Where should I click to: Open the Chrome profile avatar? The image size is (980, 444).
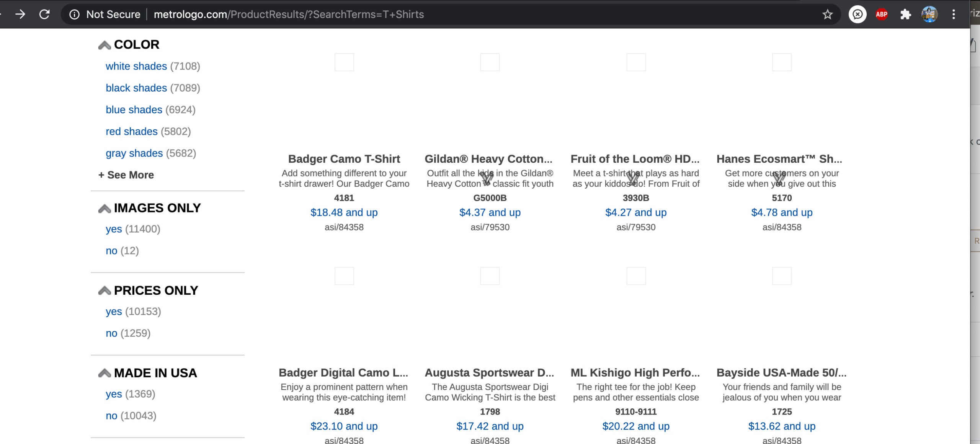tap(929, 15)
